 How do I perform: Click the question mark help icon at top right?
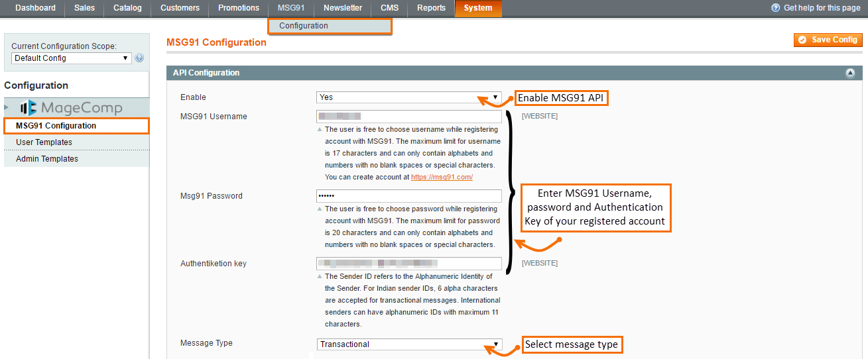click(775, 8)
